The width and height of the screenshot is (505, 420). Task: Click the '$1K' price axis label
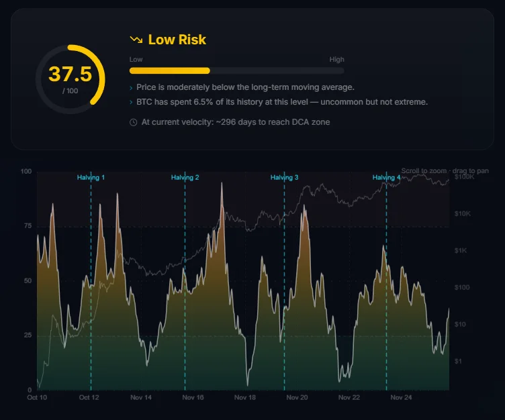tap(461, 250)
